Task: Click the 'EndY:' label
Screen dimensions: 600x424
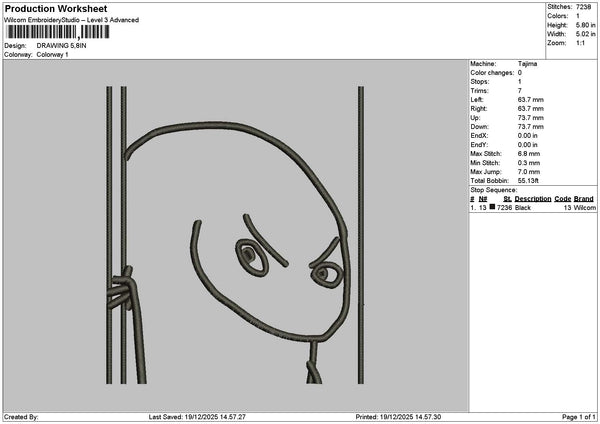Action: (x=479, y=145)
